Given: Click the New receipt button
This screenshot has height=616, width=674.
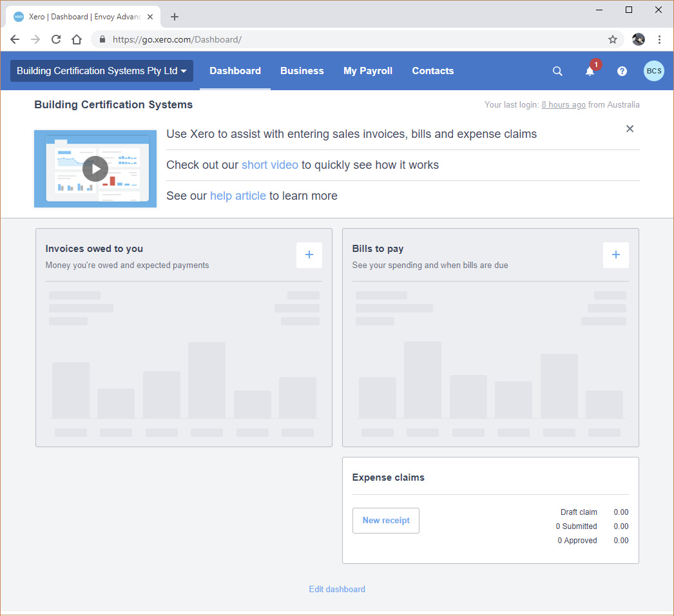Looking at the screenshot, I should pos(386,521).
